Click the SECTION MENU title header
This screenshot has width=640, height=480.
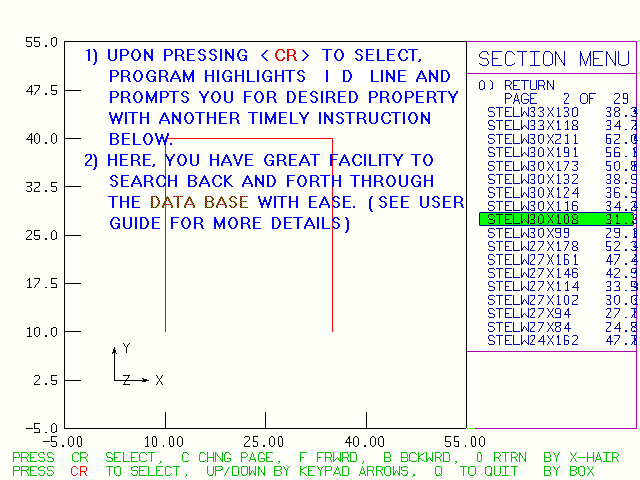coord(553,59)
